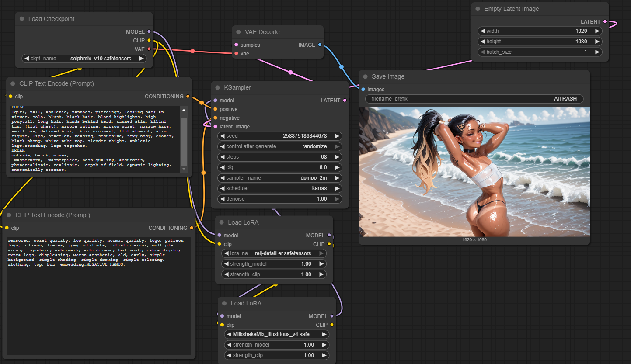Increase the steps value in KSampler
Image resolution: width=631 pixels, height=364 pixels.
[337, 157]
